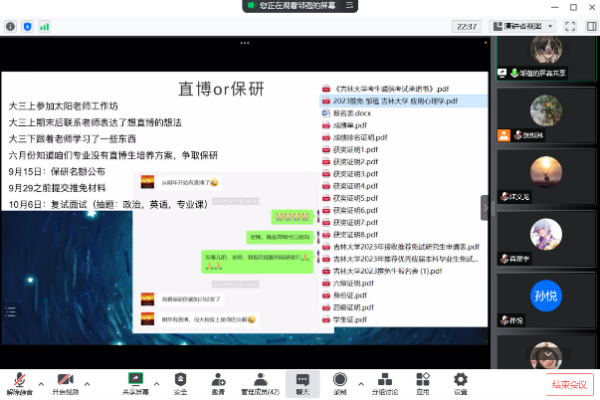This screenshot has height=400, width=600.
Task: Open the Security shield icon
Action: pyautogui.click(x=180, y=380)
